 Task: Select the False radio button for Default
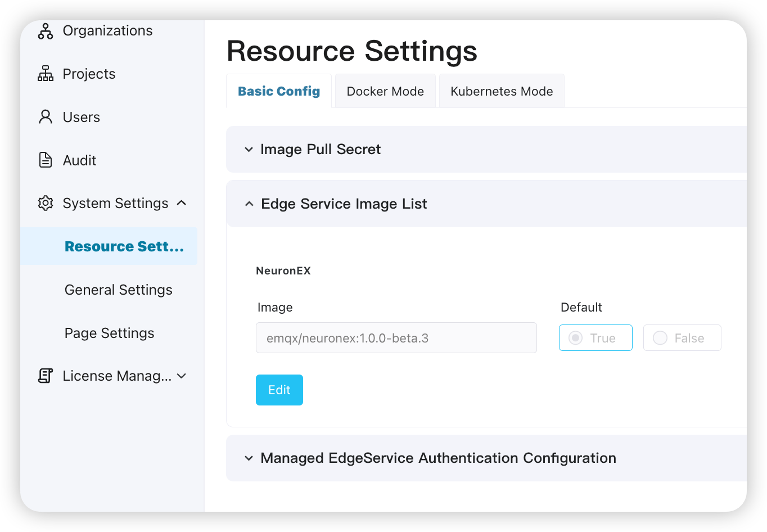coord(660,338)
